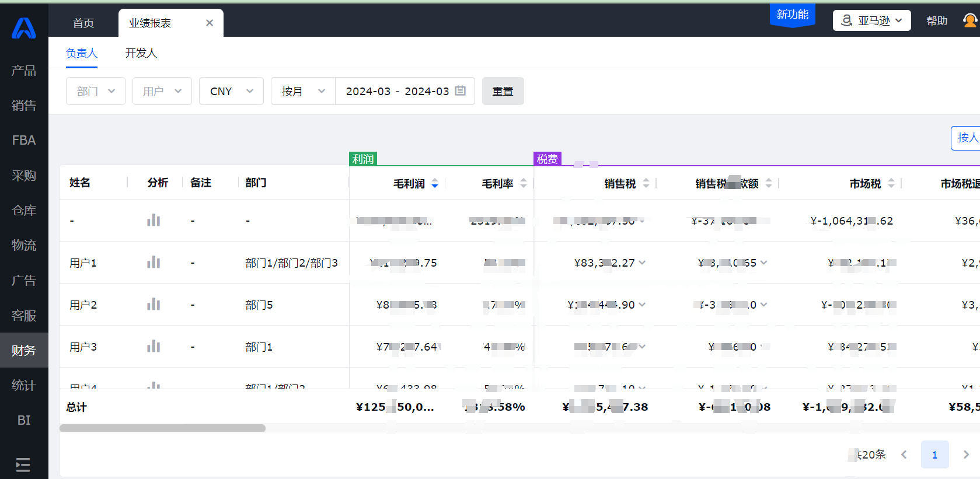Click the 备注 column header
Screen dimensions: 980x479
click(201, 183)
